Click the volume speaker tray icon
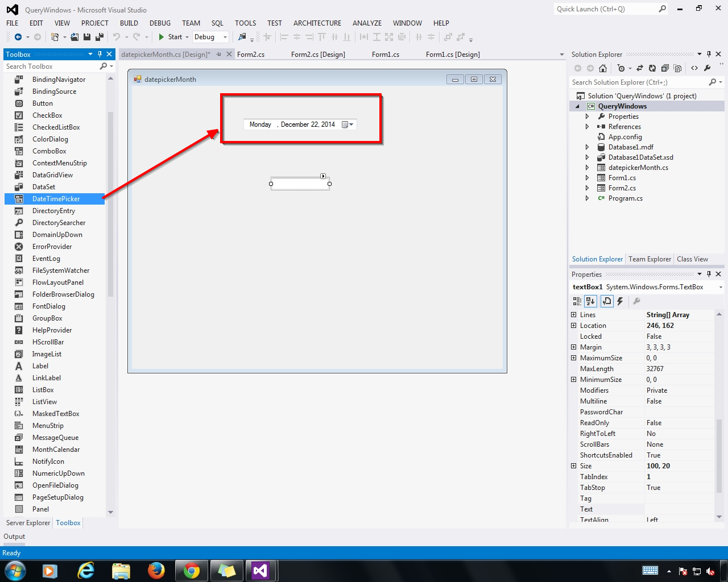 click(710, 571)
